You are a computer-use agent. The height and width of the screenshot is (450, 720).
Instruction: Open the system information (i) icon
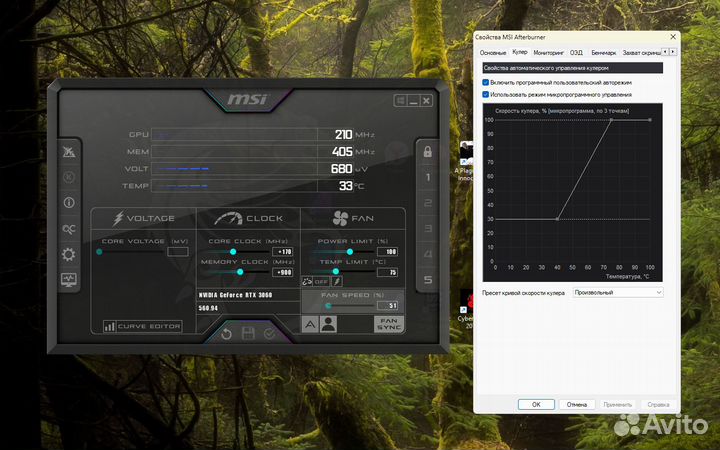click(x=69, y=202)
